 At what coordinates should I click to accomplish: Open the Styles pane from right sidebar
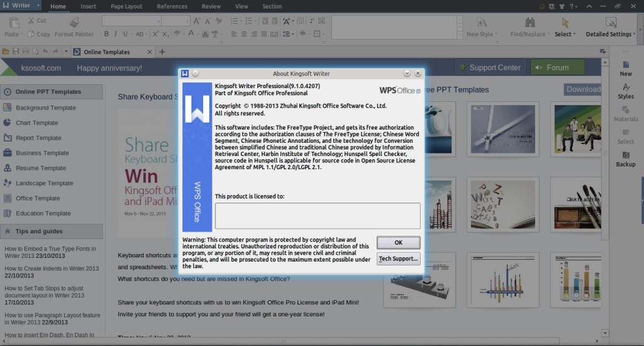pyautogui.click(x=626, y=91)
